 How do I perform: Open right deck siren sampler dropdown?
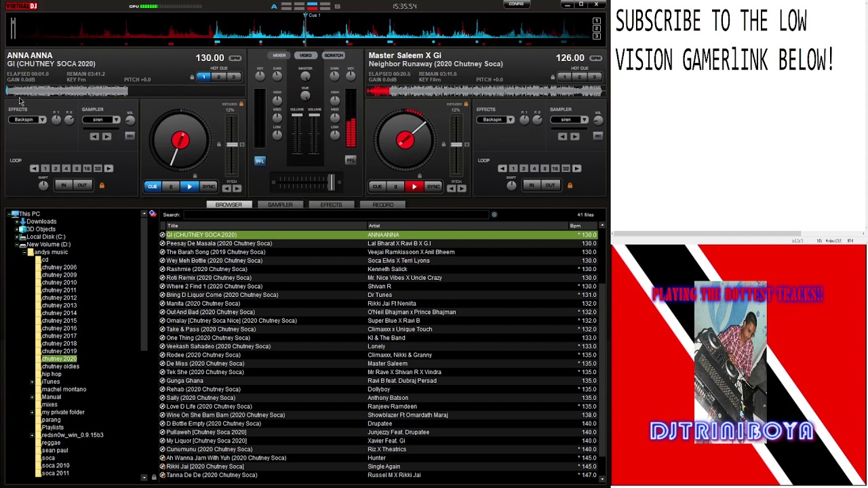pos(585,120)
